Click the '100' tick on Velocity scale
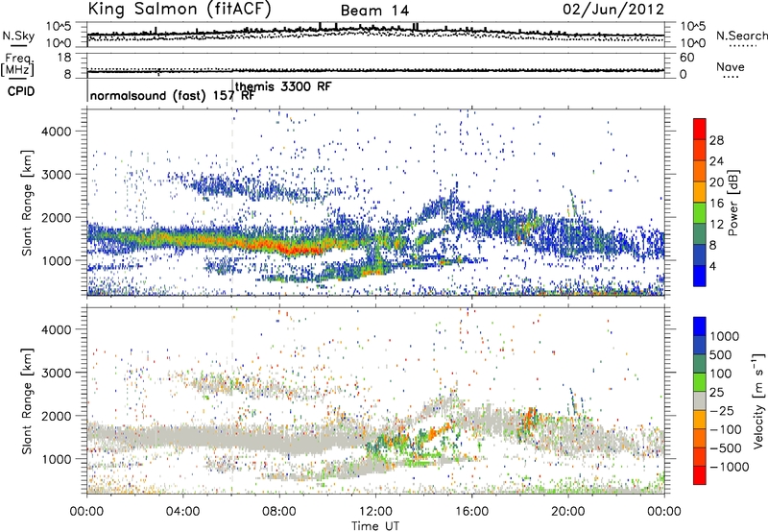This screenshot has height=532, width=768. coord(720,374)
